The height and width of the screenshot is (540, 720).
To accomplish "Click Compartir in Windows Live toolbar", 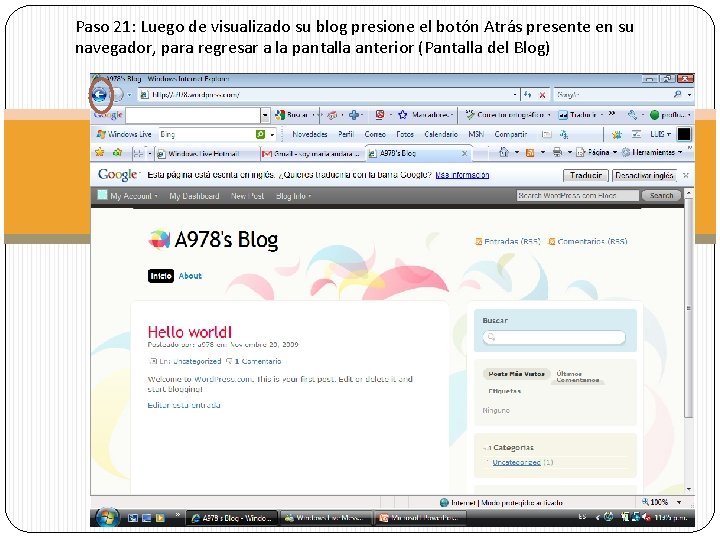I will click(x=511, y=134).
